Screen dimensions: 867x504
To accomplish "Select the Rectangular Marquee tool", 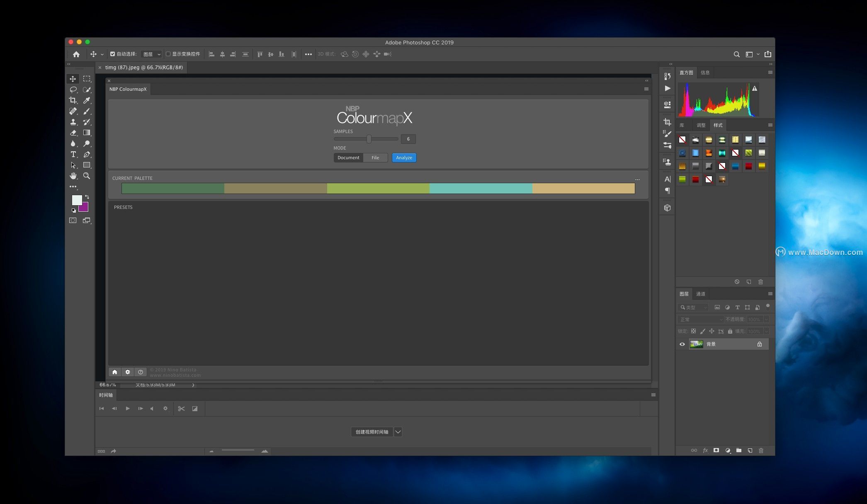I will (x=87, y=79).
